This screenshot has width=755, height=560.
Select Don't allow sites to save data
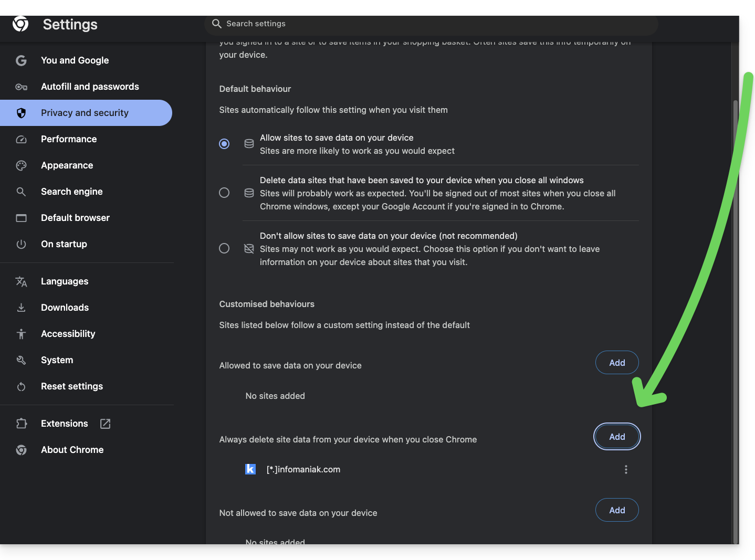(224, 248)
